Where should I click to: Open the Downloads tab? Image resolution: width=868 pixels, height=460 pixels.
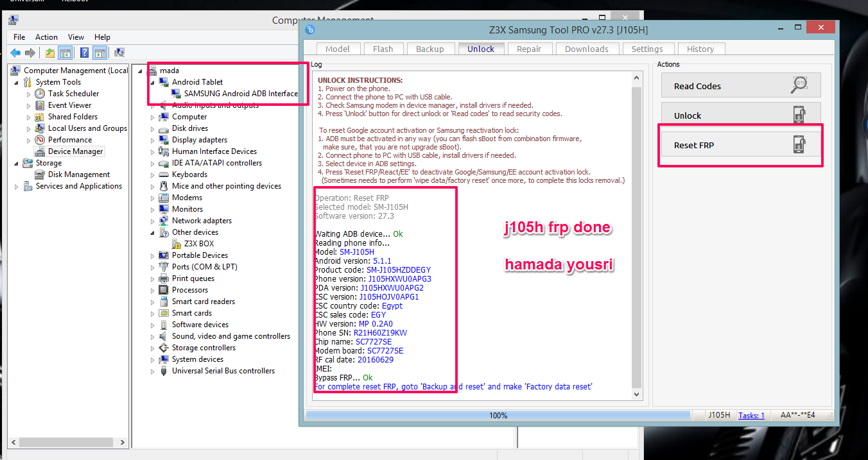click(x=586, y=49)
